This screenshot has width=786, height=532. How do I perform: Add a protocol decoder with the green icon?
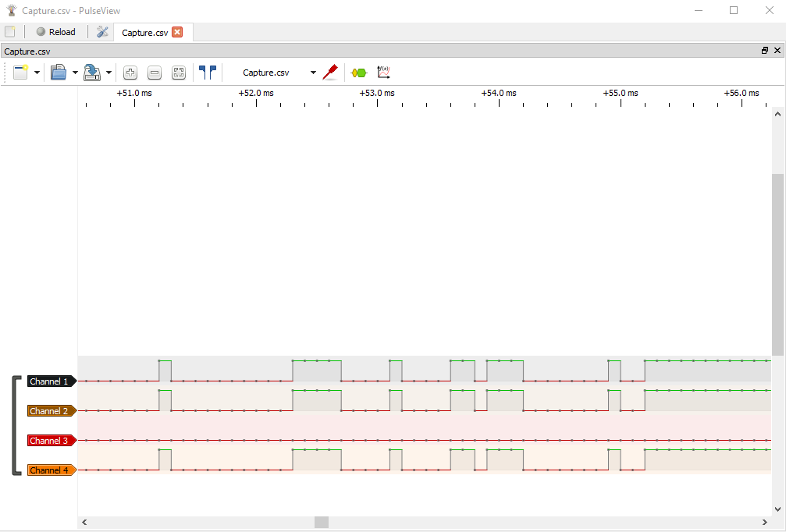[359, 73]
